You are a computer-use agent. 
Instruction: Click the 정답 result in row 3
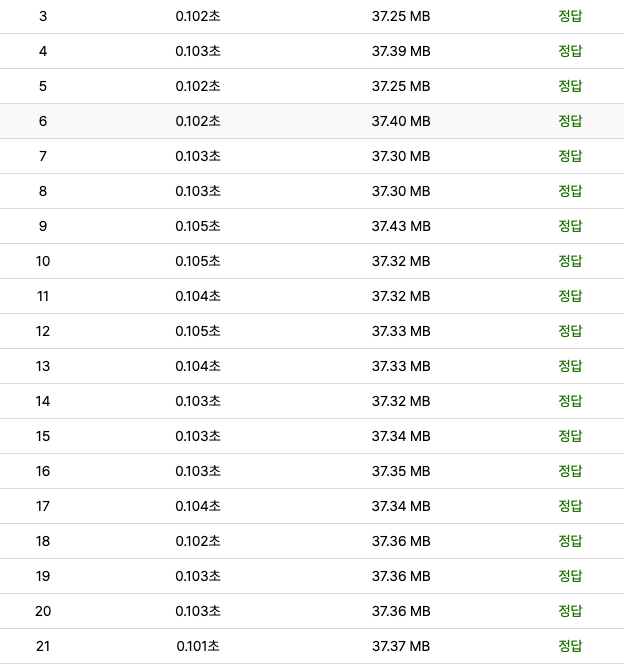point(570,16)
